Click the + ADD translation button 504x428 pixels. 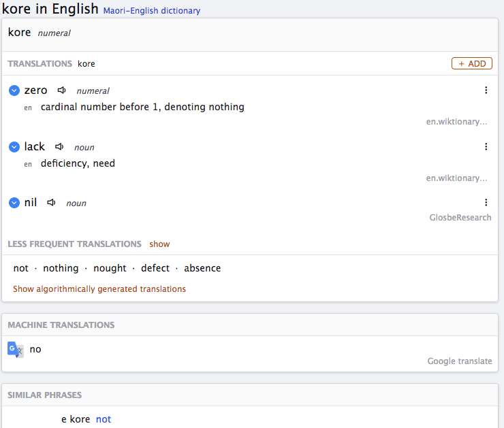471,63
